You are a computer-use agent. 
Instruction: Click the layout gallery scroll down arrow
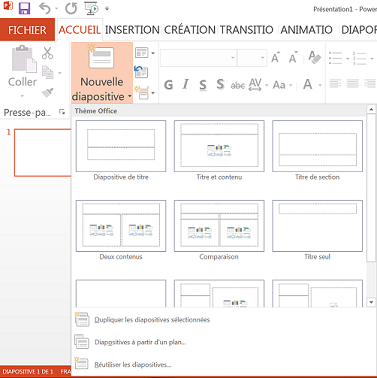371,302
